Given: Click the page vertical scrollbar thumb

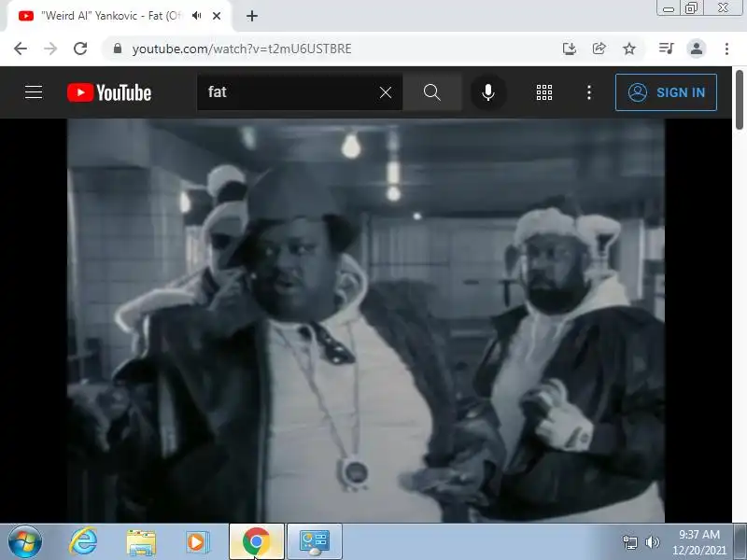Looking at the screenshot, I should (x=740, y=100).
